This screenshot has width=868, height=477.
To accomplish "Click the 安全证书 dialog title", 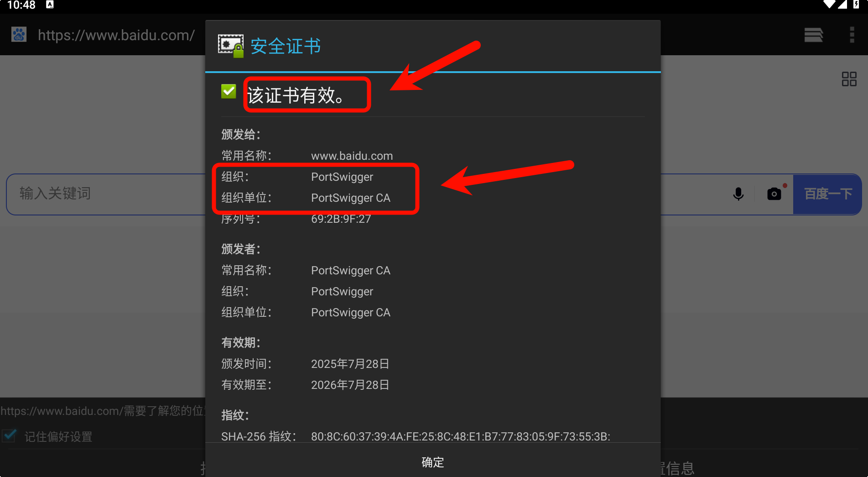I will click(x=286, y=46).
